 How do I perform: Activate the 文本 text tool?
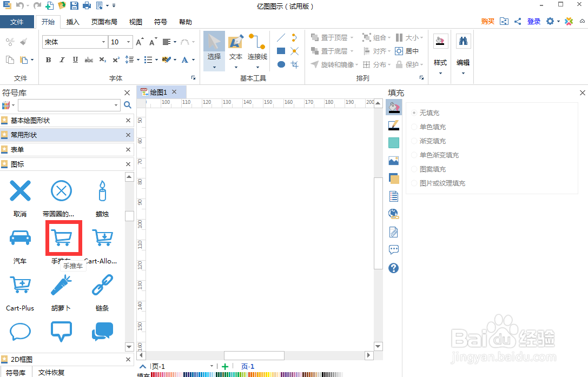(235, 49)
